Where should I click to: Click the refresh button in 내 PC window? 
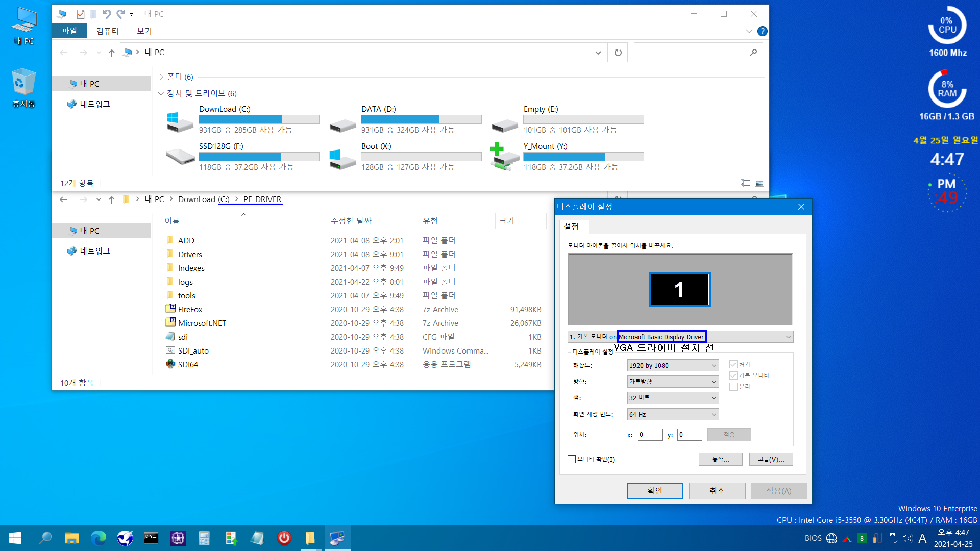618,53
